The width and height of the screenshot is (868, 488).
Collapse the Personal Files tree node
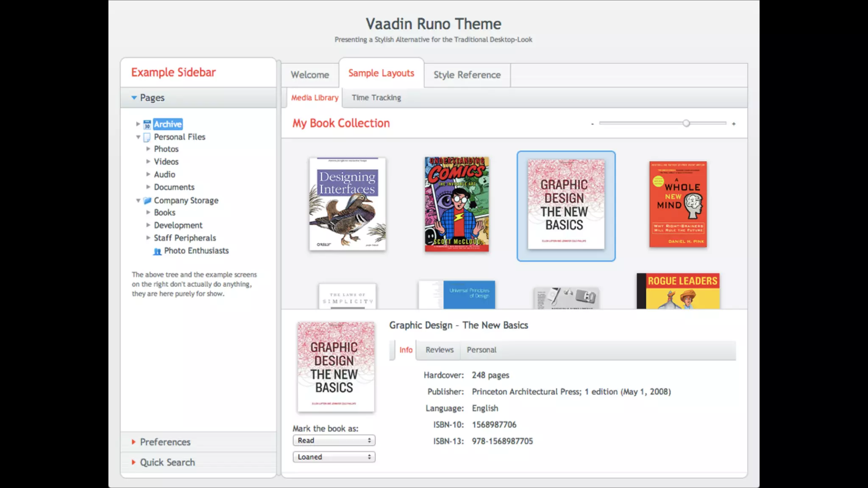click(138, 137)
